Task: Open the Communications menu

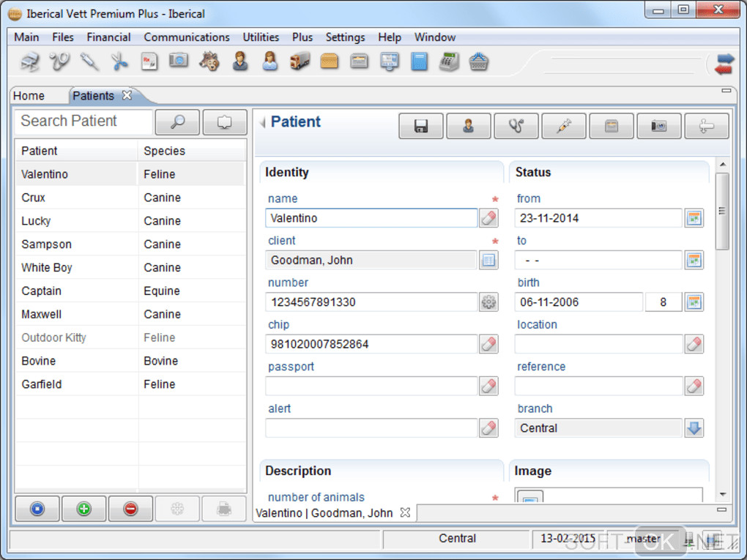Action: [187, 37]
